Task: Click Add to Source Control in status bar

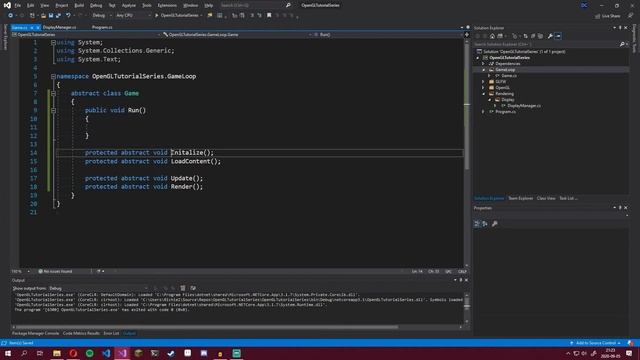Action: pos(596,343)
